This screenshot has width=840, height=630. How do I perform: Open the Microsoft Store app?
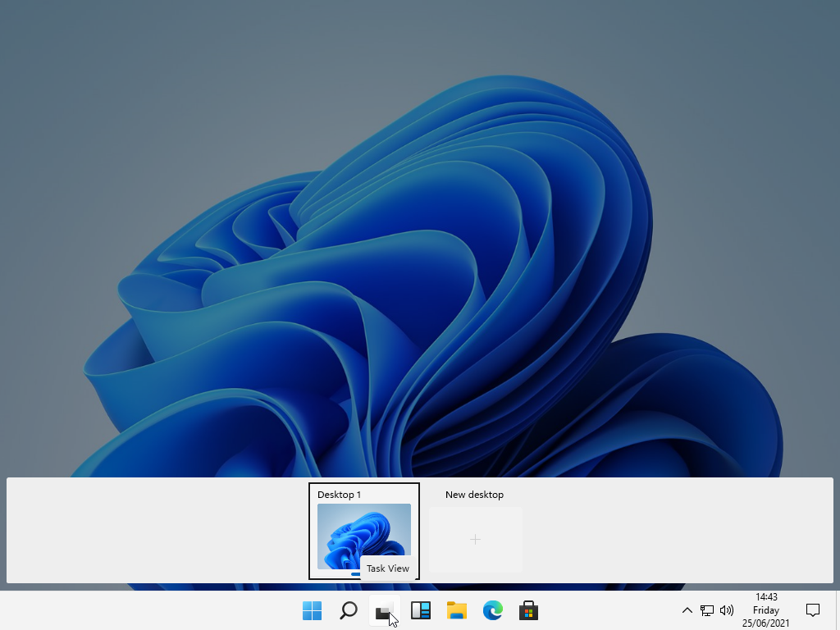(x=528, y=610)
